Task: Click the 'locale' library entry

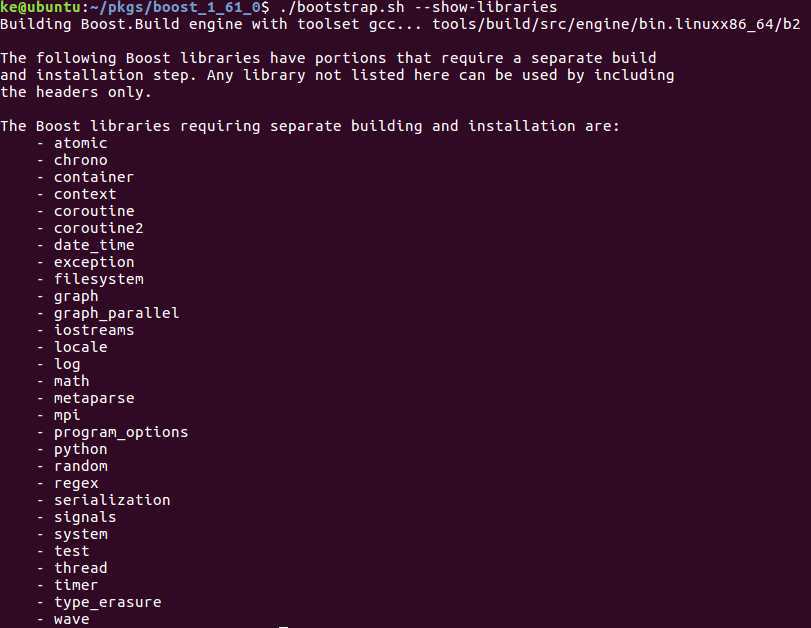Action: (x=80, y=347)
